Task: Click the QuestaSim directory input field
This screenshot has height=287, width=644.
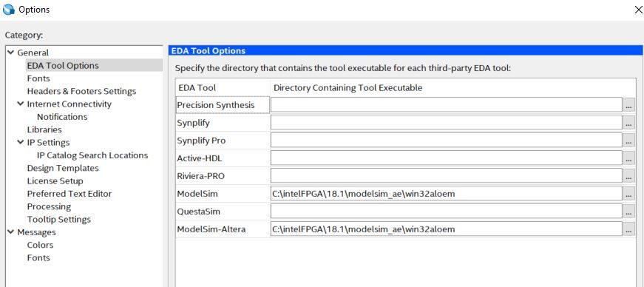Action: (447, 212)
